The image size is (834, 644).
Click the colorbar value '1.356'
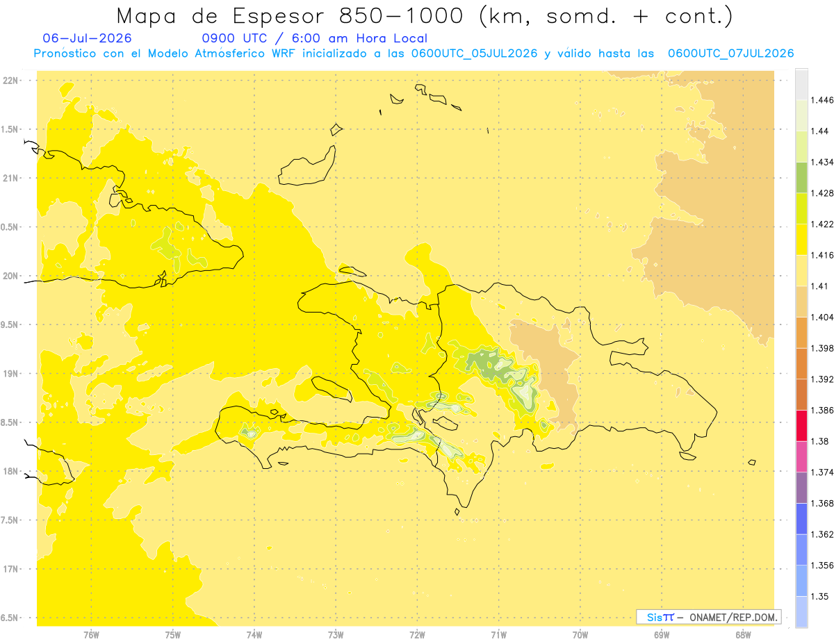point(821,565)
